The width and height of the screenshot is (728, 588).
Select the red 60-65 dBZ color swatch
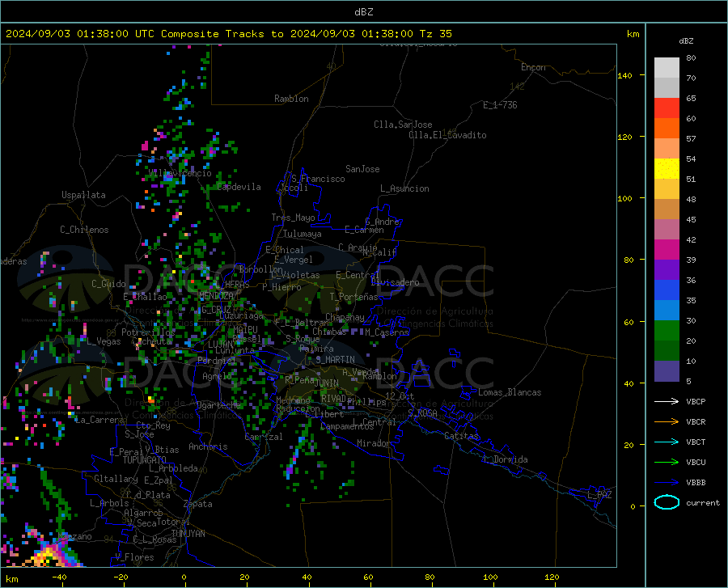[667, 108]
